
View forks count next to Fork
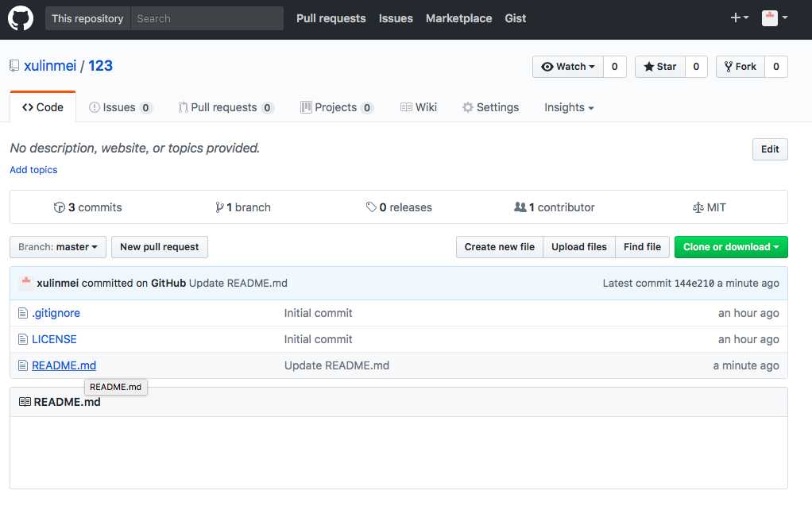(x=775, y=66)
